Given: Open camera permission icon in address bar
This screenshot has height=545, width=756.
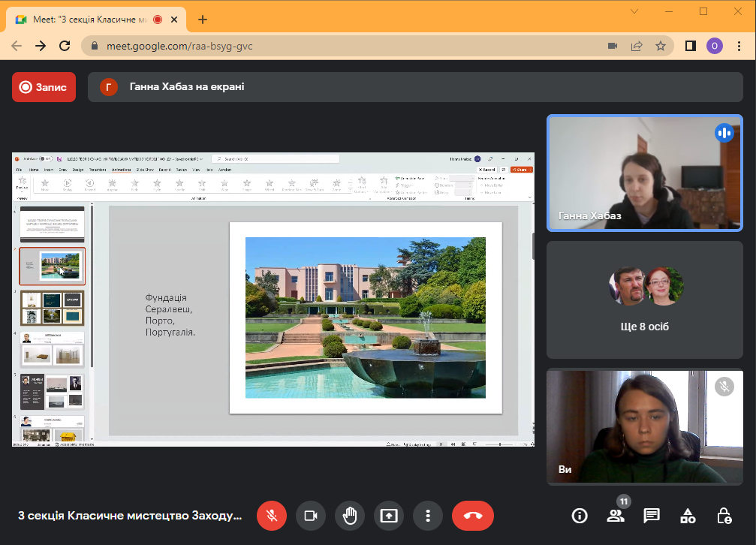Looking at the screenshot, I should pyautogui.click(x=613, y=46).
